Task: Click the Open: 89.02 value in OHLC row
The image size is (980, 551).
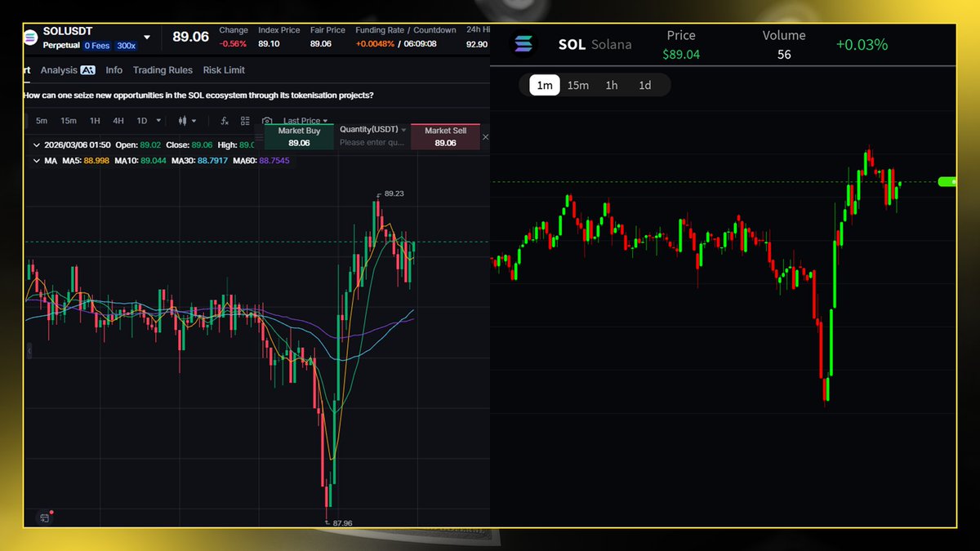Action: pyautogui.click(x=139, y=144)
